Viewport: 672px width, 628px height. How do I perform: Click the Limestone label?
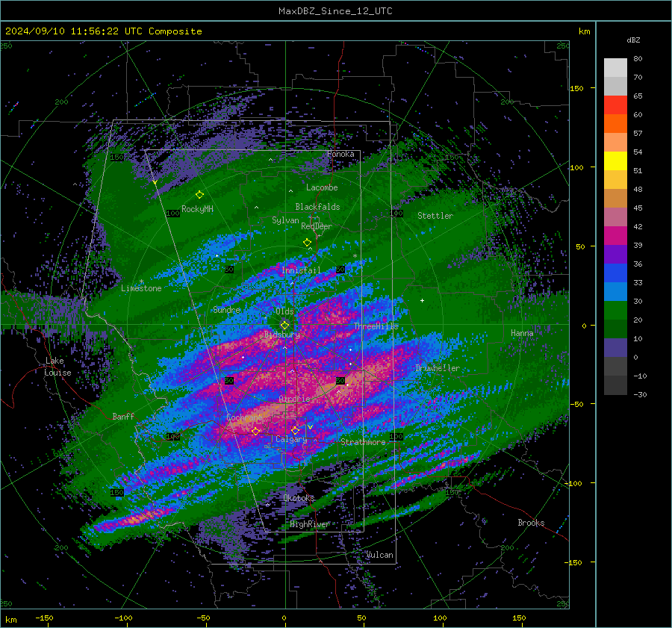(141, 288)
